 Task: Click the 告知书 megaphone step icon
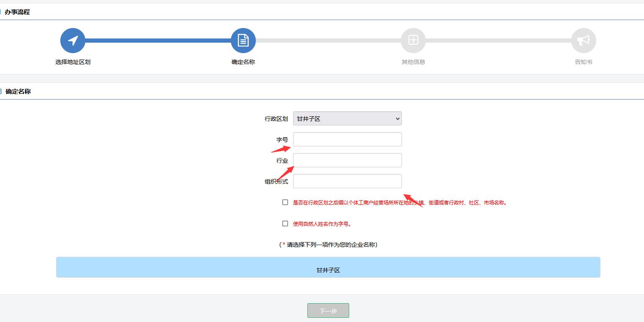[584, 41]
